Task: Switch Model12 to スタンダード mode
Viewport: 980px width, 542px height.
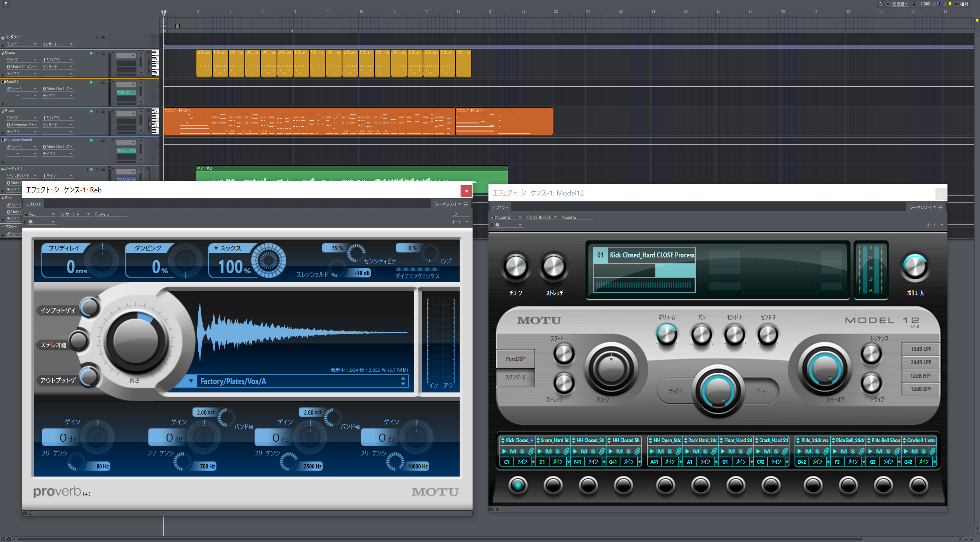Action: (515, 377)
